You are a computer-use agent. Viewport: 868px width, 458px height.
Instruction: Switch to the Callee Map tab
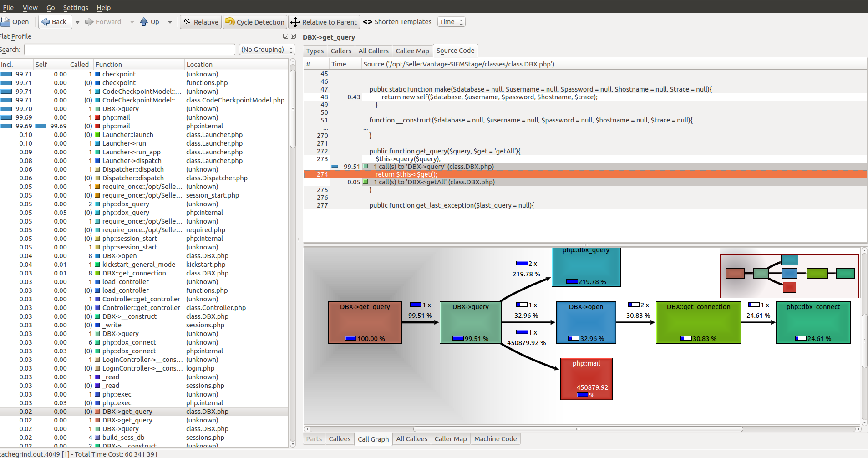point(412,51)
